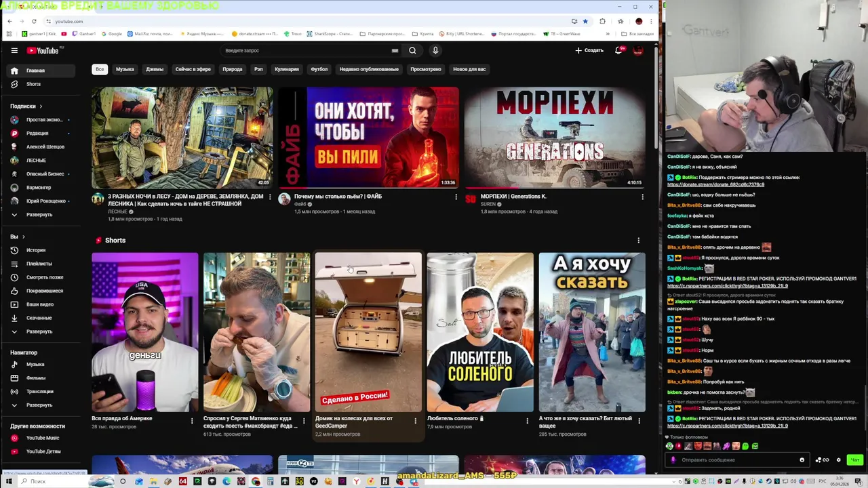The height and width of the screenshot is (488, 868).
Task: Open the Вы section chevron
Action: click(23, 237)
